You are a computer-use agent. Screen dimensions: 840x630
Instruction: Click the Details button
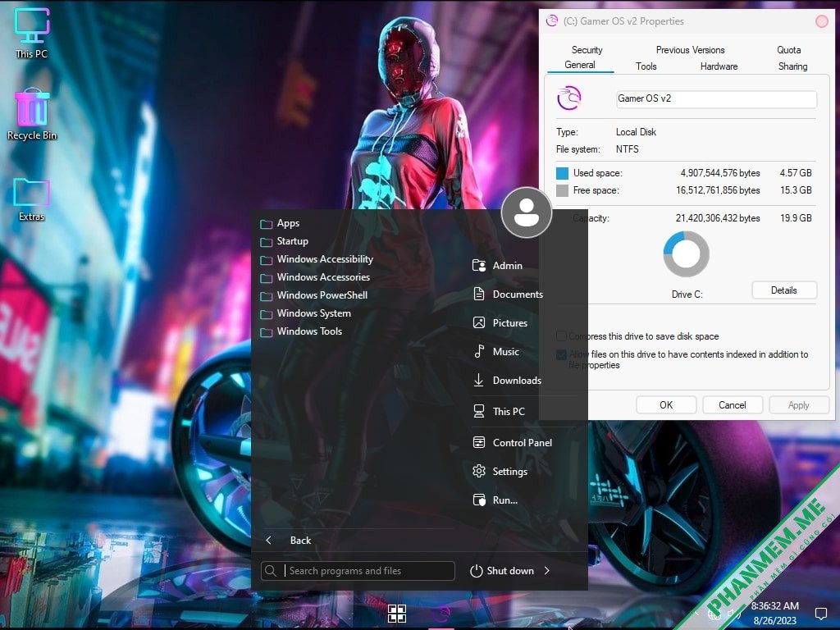pyautogui.click(x=784, y=290)
